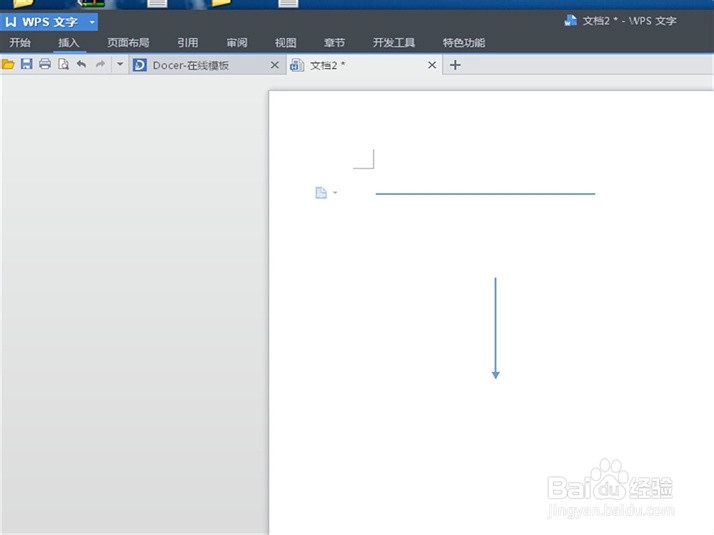Click the Docer tab icon

pos(139,65)
